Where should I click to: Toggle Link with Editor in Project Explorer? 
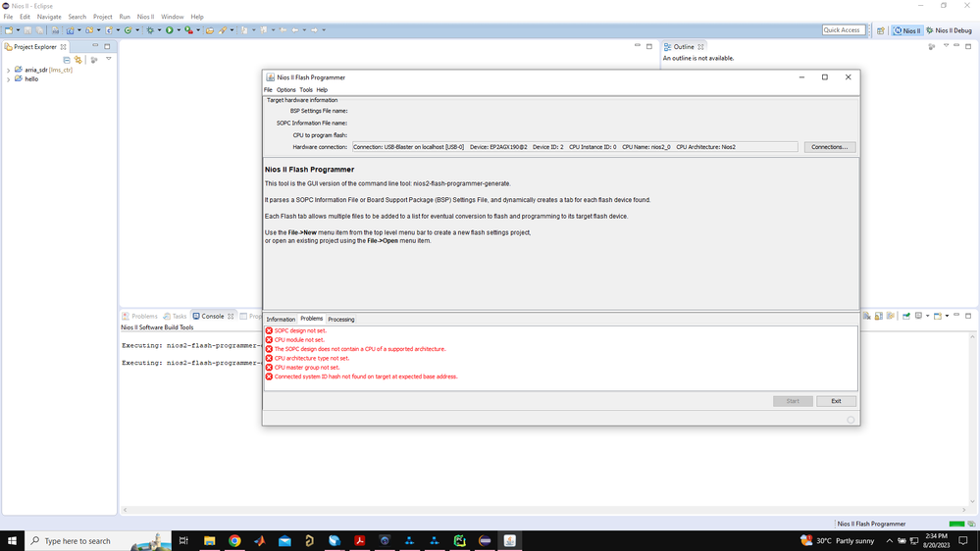click(x=78, y=60)
